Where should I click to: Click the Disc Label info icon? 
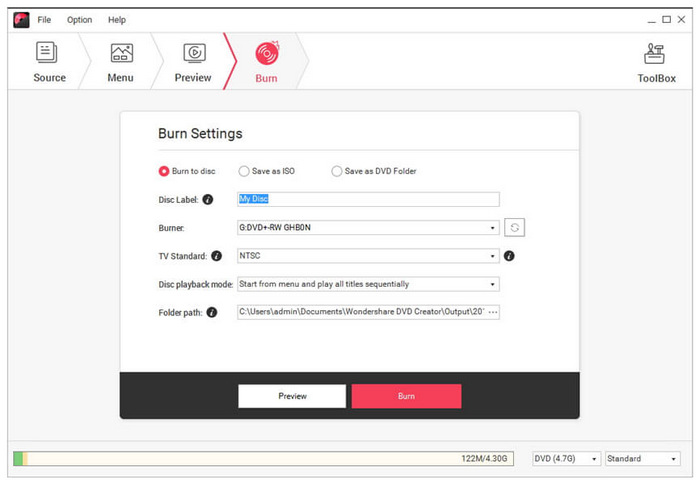208,200
